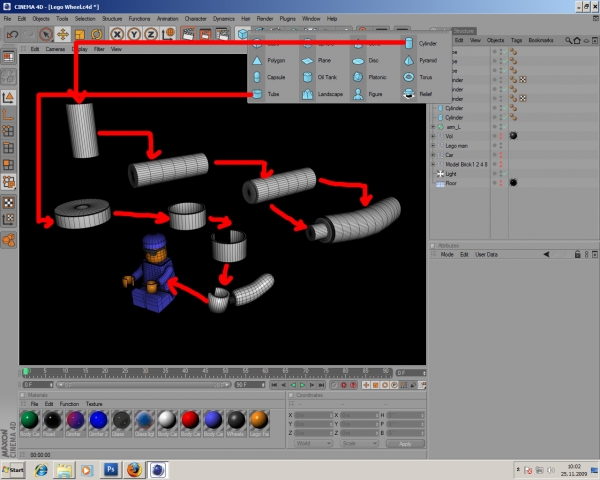Open the Plugins menu

point(287,19)
